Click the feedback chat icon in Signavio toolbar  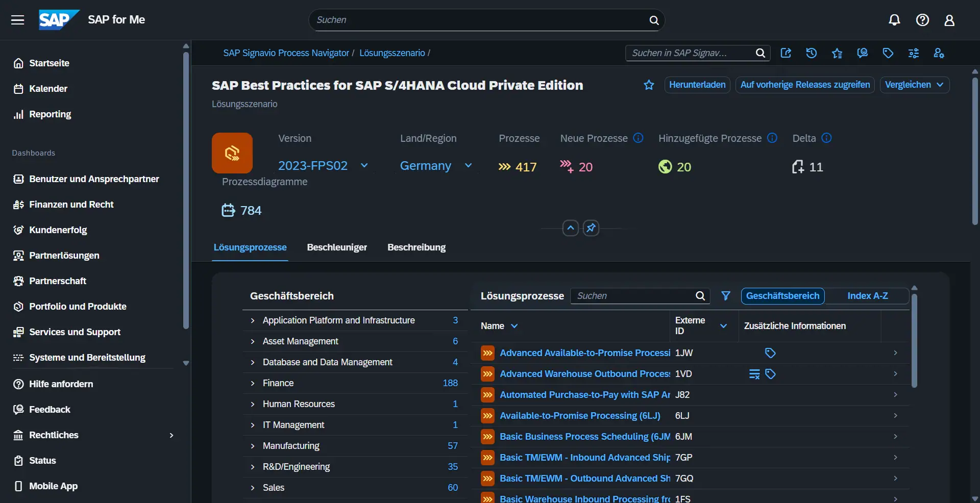click(x=863, y=53)
